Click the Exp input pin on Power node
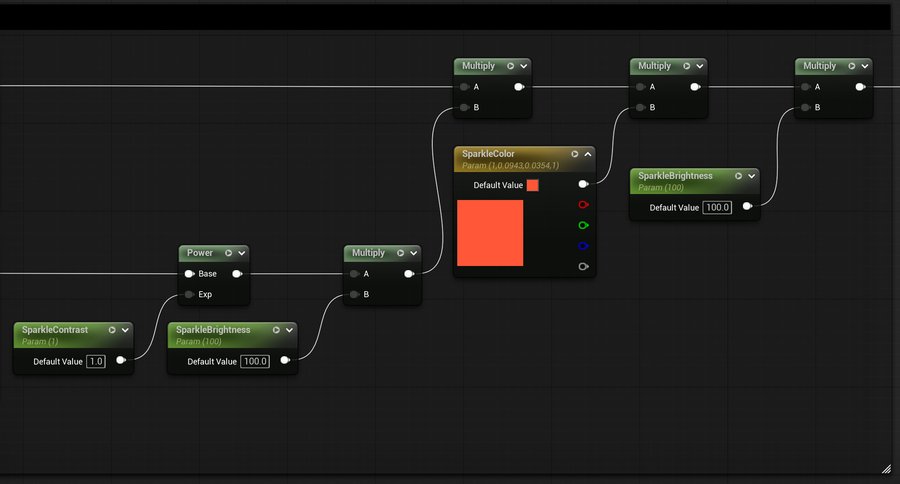Screen dimensions: 900x484 pyautogui.click(x=188, y=295)
